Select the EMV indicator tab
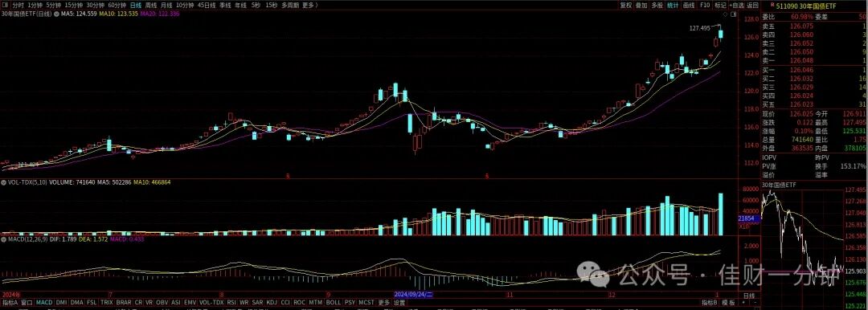Viewport: 868px width, 310px height. click(x=190, y=302)
